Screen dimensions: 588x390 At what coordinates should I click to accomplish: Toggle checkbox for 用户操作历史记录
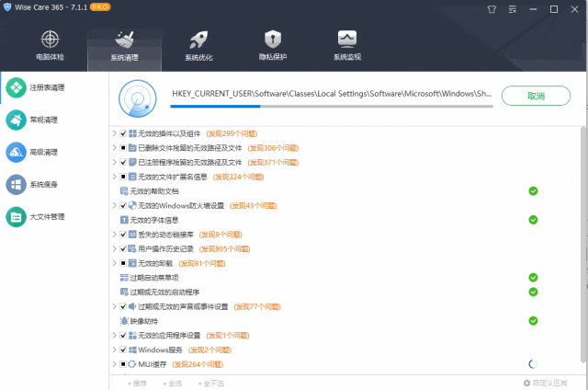[123, 248]
